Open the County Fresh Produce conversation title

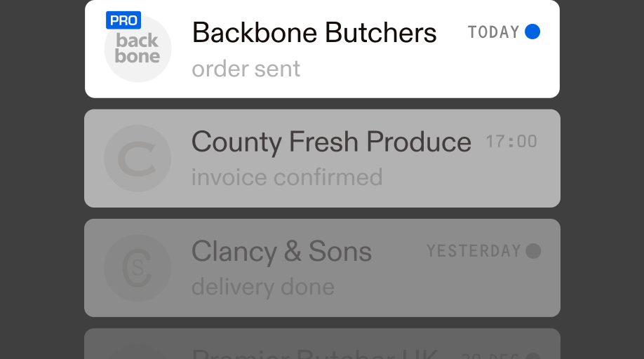pyautogui.click(x=331, y=142)
